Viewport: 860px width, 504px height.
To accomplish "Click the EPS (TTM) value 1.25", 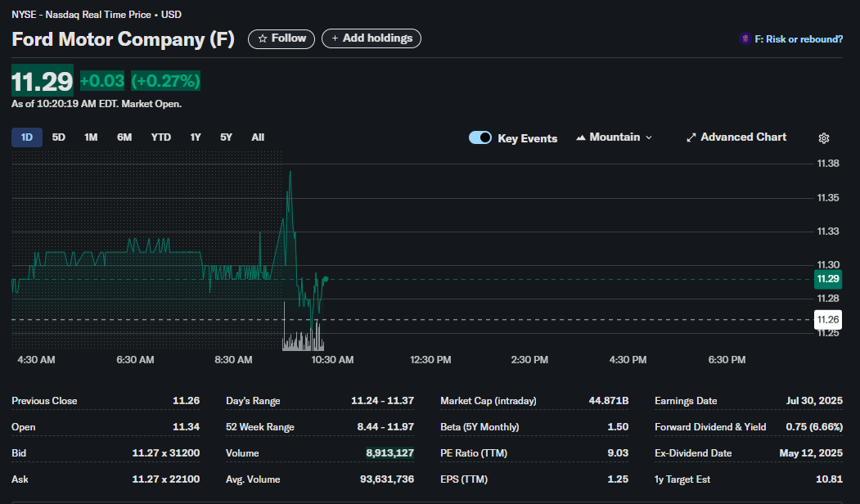I will (618, 479).
